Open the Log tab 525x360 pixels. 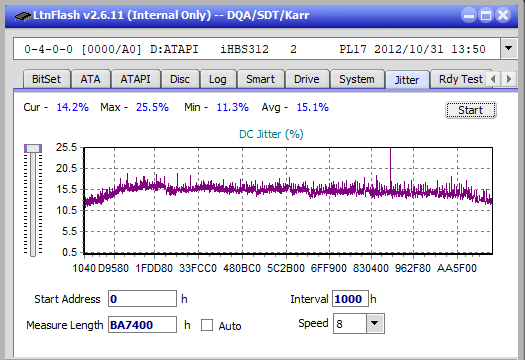[x=218, y=79]
